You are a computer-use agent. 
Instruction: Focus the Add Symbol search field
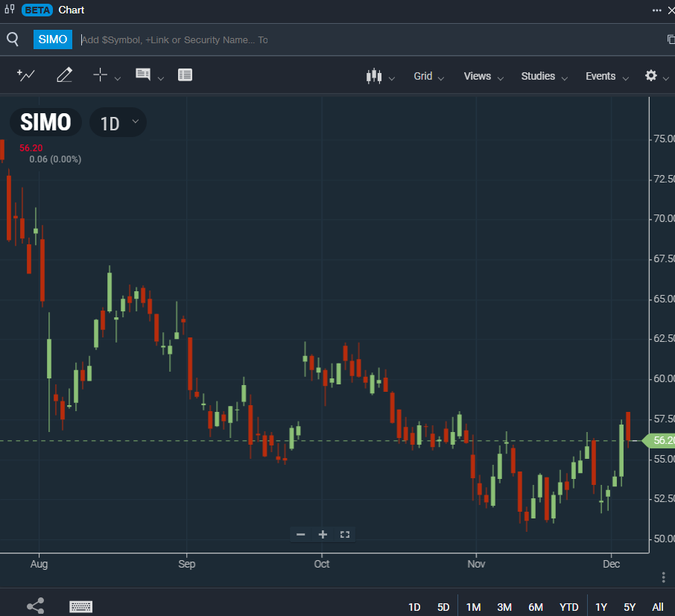174,40
